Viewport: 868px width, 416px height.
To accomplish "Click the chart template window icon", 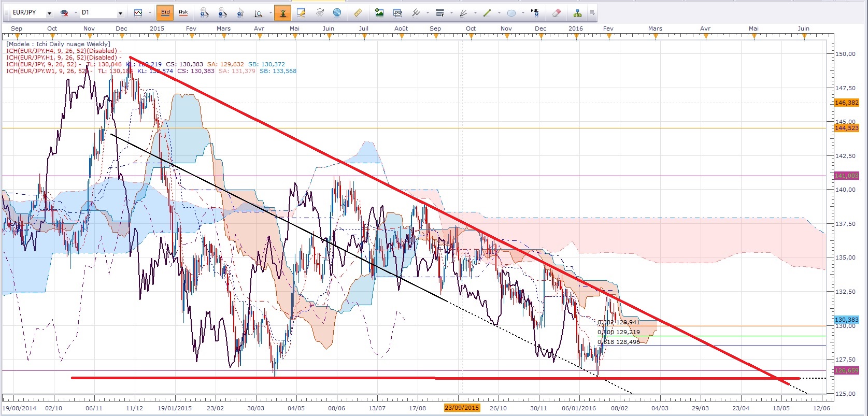I will click(x=397, y=12).
